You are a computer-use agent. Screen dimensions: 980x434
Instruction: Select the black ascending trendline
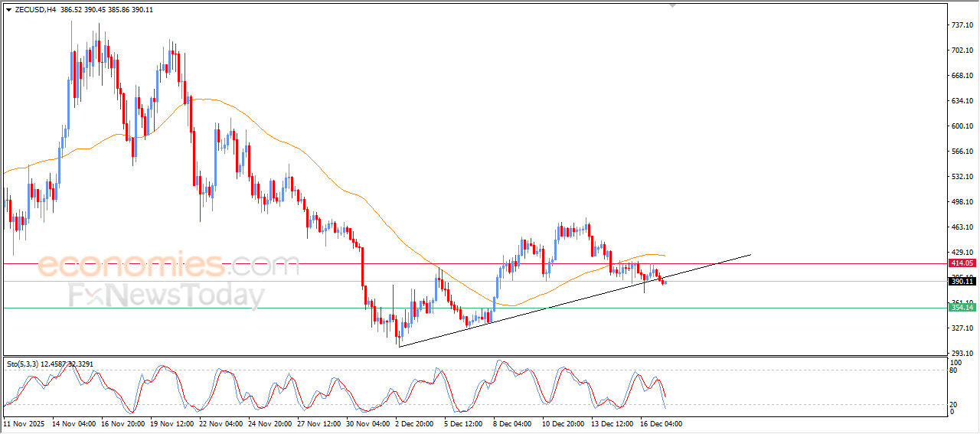tap(536, 308)
